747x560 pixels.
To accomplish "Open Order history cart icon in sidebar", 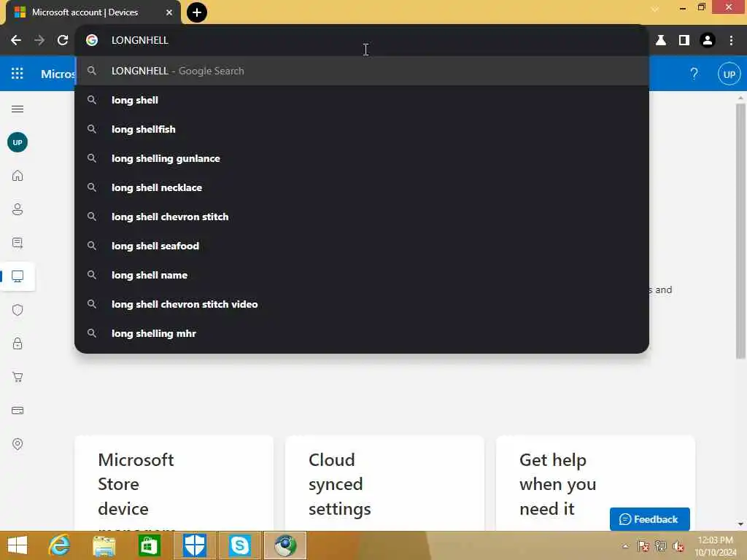I will [18, 377].
